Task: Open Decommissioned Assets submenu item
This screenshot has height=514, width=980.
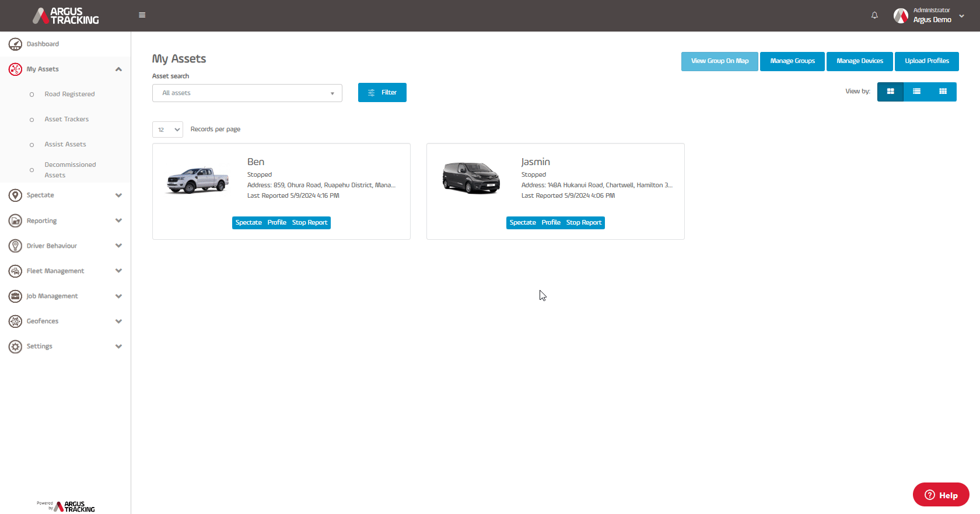Action: [70, 170]
